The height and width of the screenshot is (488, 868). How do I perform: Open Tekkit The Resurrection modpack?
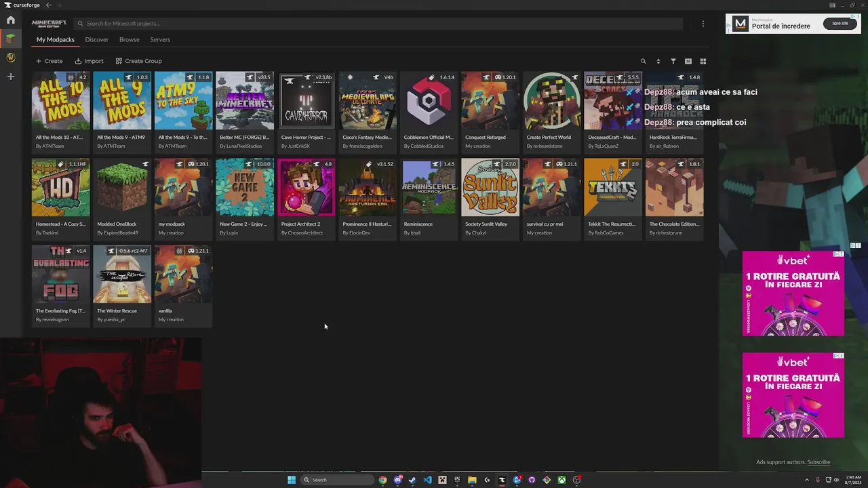point(613,199)
